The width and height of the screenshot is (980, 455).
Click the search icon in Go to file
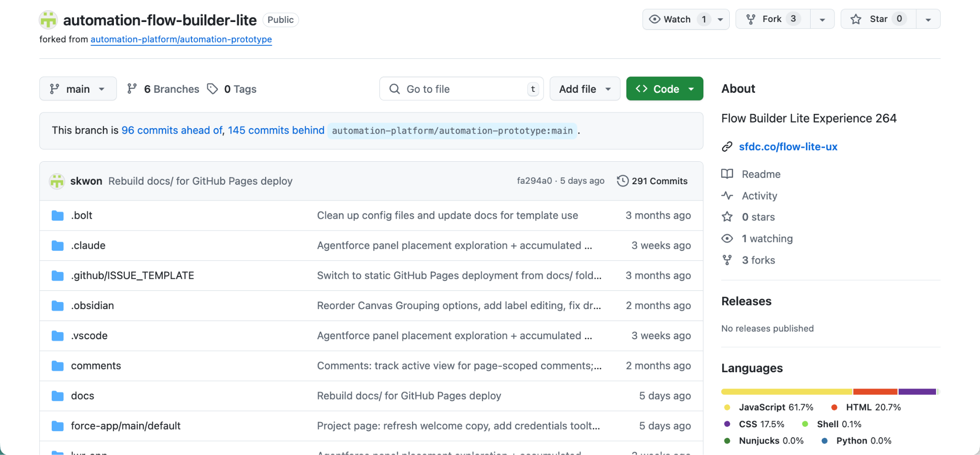pyautogui.click(x=394, y=89)
